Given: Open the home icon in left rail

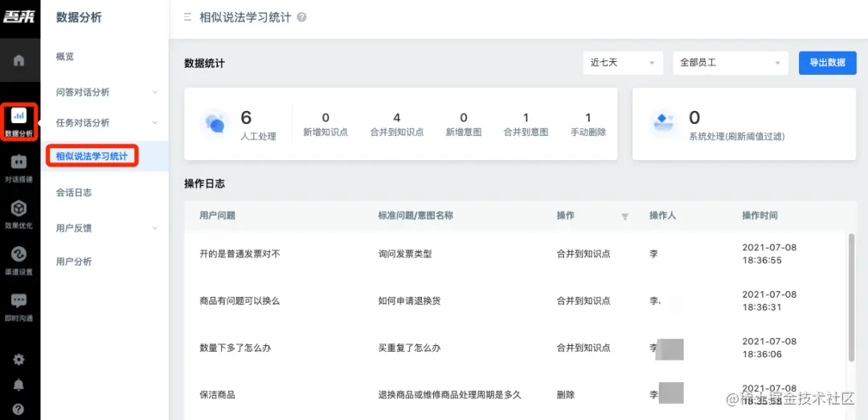Looking at the screenshot, I should coord(18,60).
